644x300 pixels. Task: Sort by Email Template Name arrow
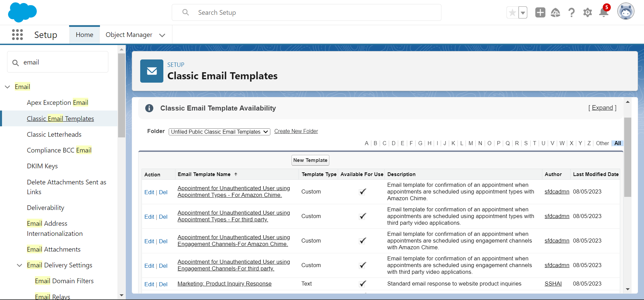pos(236,174)
